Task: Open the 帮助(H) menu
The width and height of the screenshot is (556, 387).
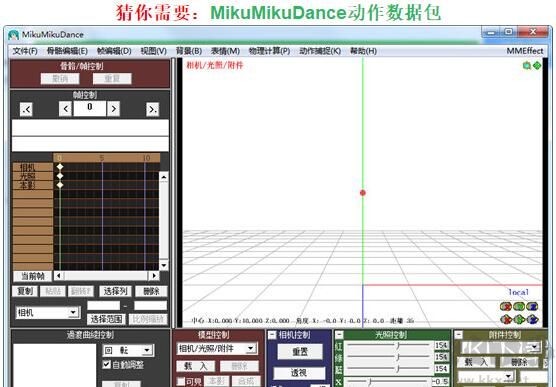Action: click(x=363, y=51)
